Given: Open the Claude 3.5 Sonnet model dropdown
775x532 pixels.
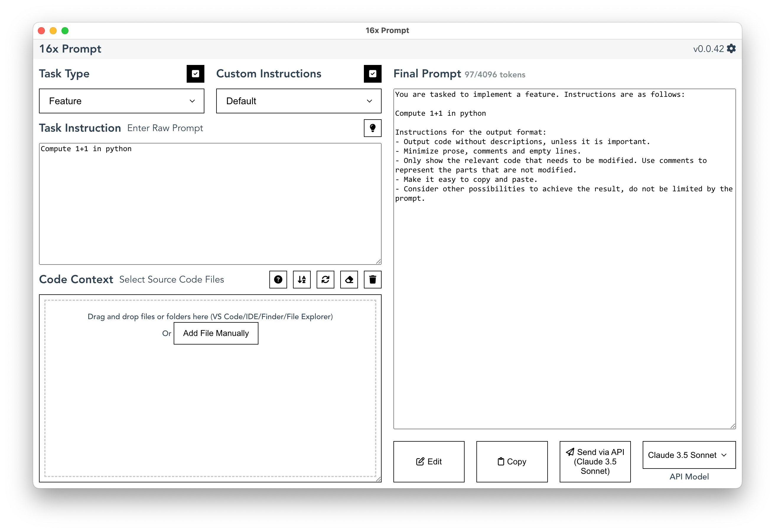Looking at the screenshot, I should [689, 455].
